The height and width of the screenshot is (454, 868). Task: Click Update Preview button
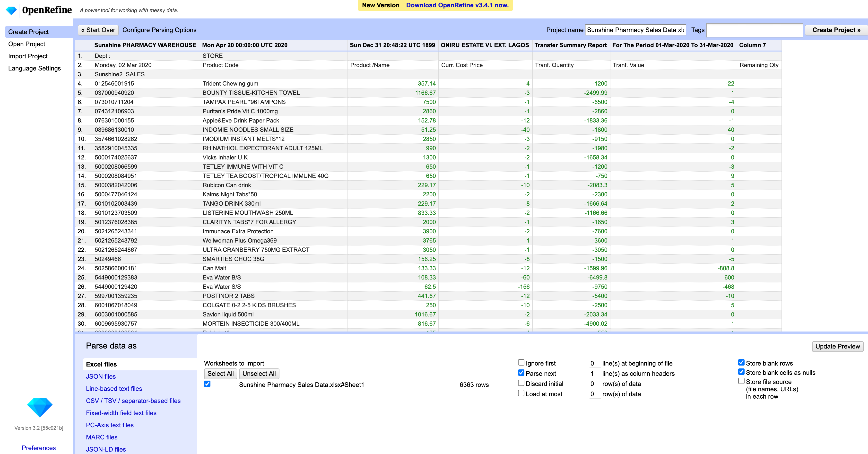click(x=837, y=347)
